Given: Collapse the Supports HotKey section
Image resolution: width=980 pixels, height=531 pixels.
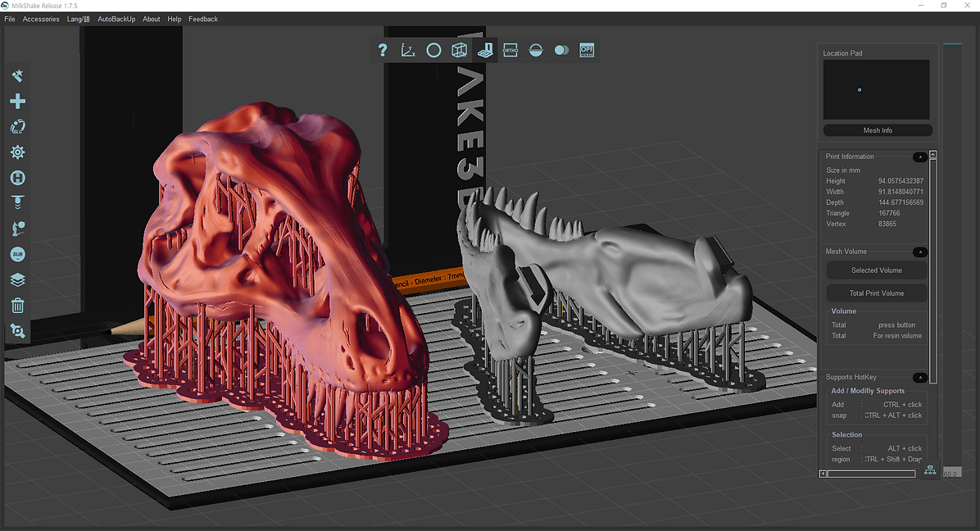Looking at the screenshot, I should click(920, 377).
